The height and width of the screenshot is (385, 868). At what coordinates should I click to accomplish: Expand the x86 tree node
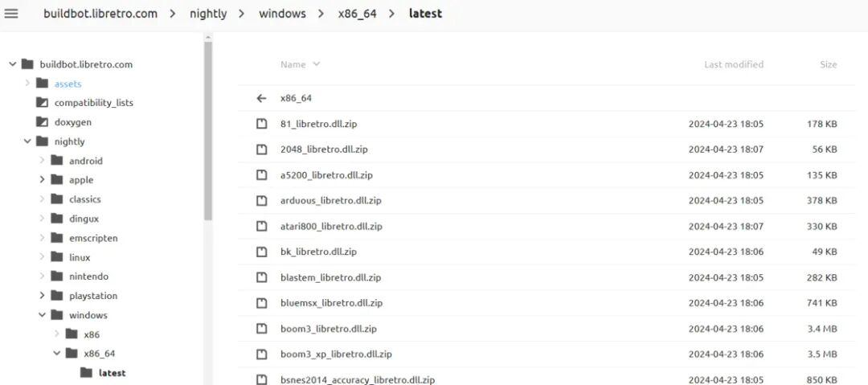(56, 334)
